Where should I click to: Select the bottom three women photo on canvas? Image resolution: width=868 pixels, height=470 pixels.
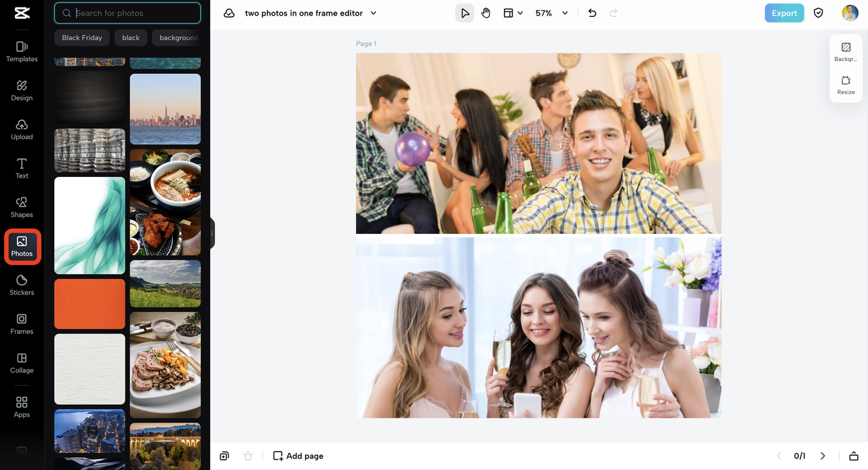[x=538, y=327]
